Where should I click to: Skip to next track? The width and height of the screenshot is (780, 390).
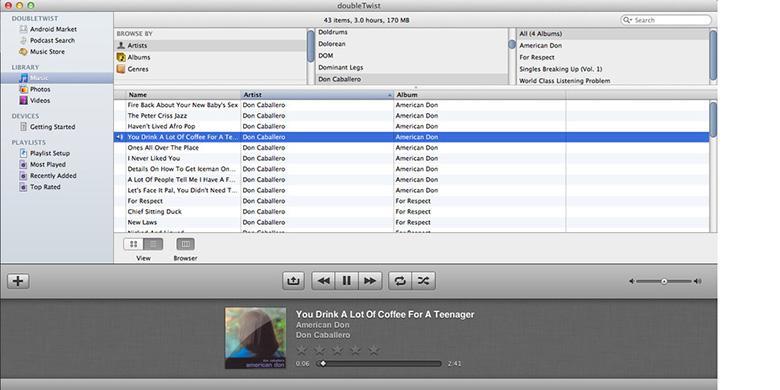[x=370, y=281]
